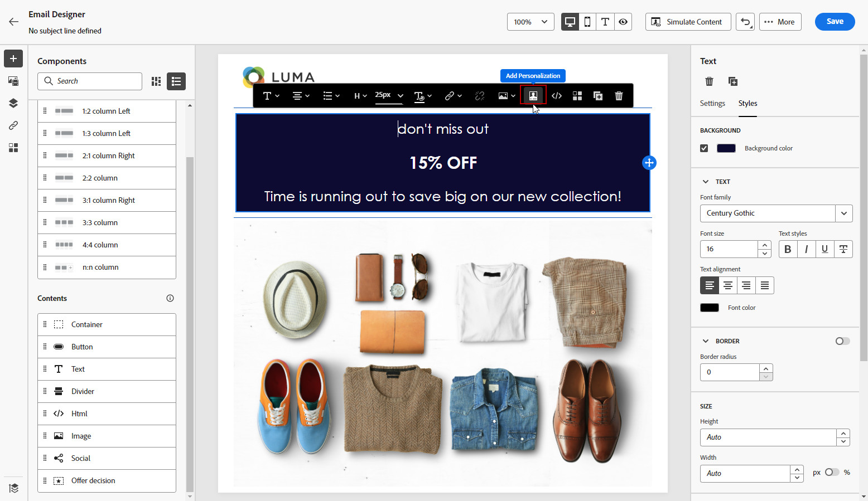This screenshot has width=868, height=501.
Task: Switch to the Settings tab
Action: (712, 103)
